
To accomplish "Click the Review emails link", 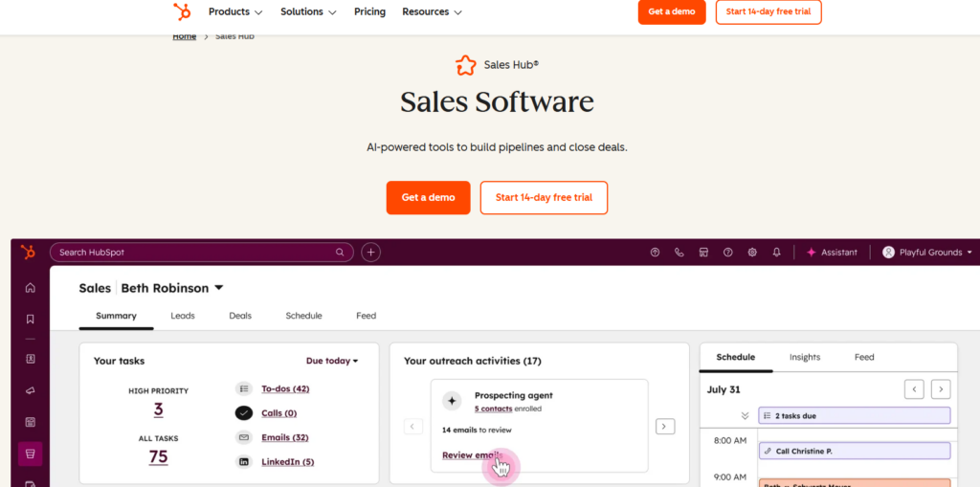I will [472, 455].
